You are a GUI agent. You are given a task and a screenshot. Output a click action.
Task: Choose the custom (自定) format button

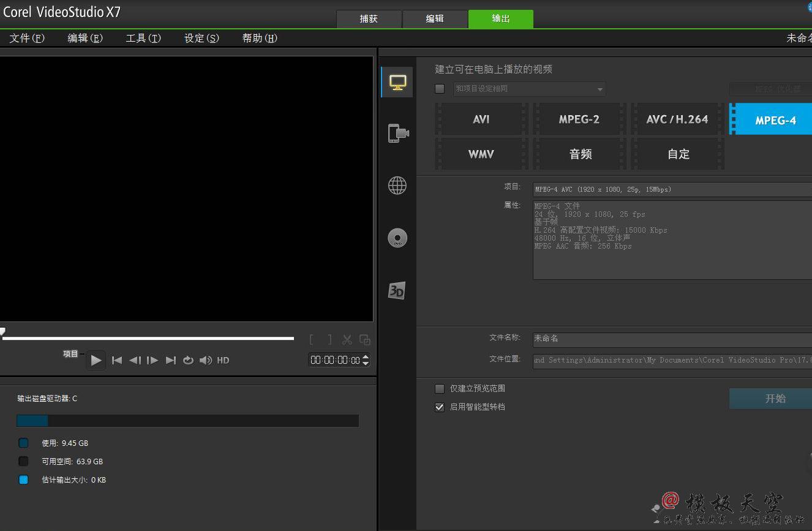click(677, 154)
